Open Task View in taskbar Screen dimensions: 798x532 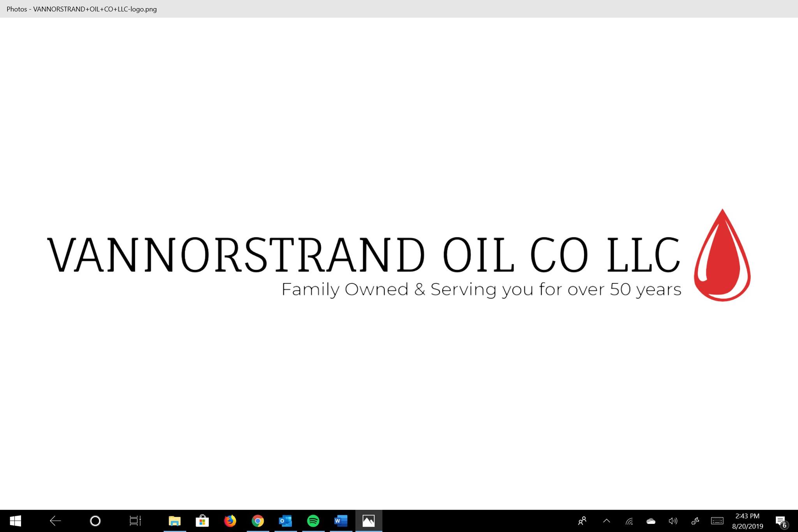(x=135, y=521)
